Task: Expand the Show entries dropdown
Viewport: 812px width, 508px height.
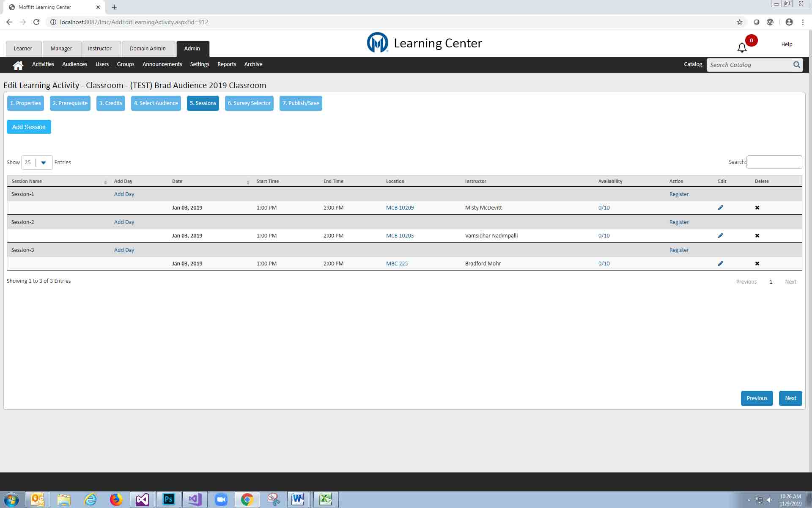Action: pos(43,163)
